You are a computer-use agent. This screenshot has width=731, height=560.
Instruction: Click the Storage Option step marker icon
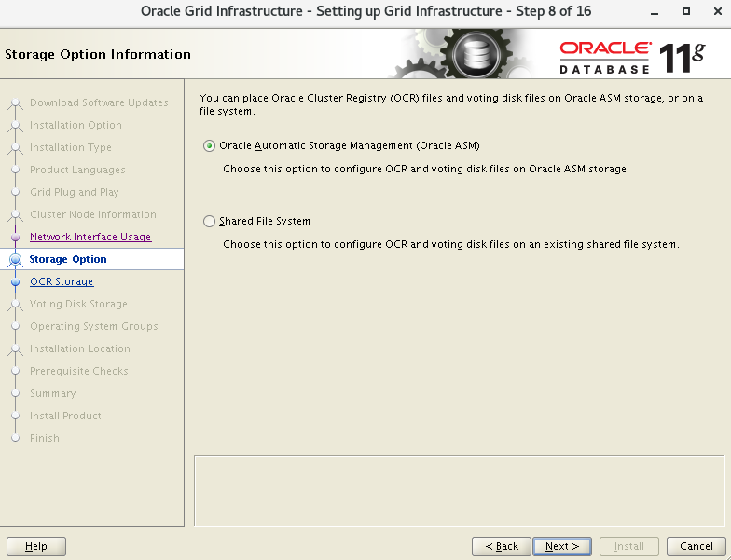click(x=15, y=259)
